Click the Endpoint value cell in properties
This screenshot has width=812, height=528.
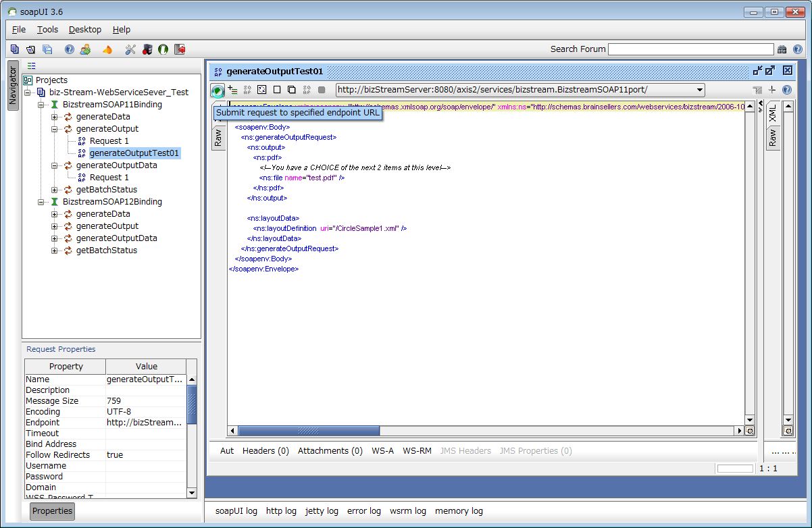pos(146,423)
